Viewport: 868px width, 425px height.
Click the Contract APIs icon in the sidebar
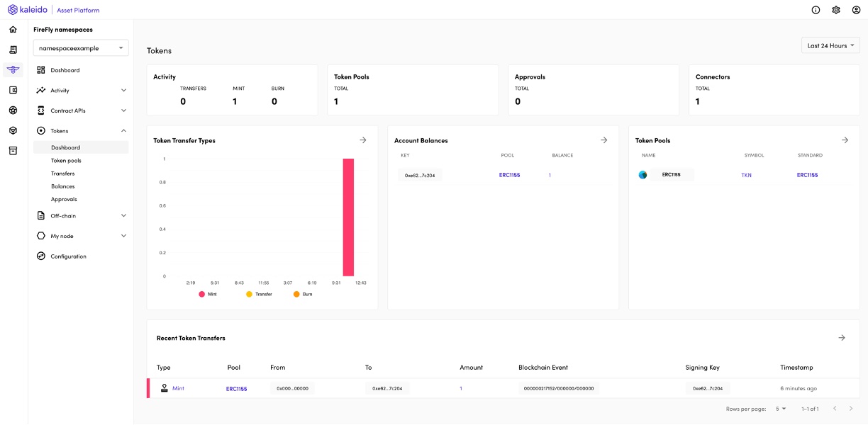click(40, 110)
